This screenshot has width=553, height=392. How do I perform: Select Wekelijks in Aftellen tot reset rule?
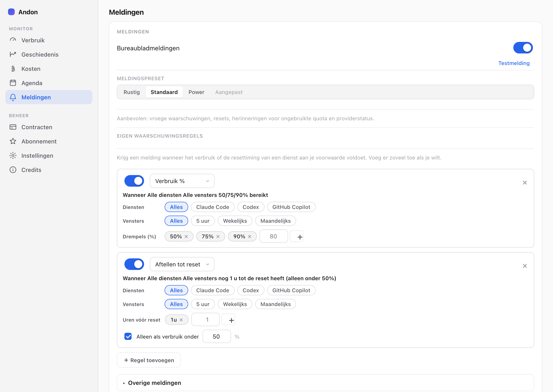(235, 304)
